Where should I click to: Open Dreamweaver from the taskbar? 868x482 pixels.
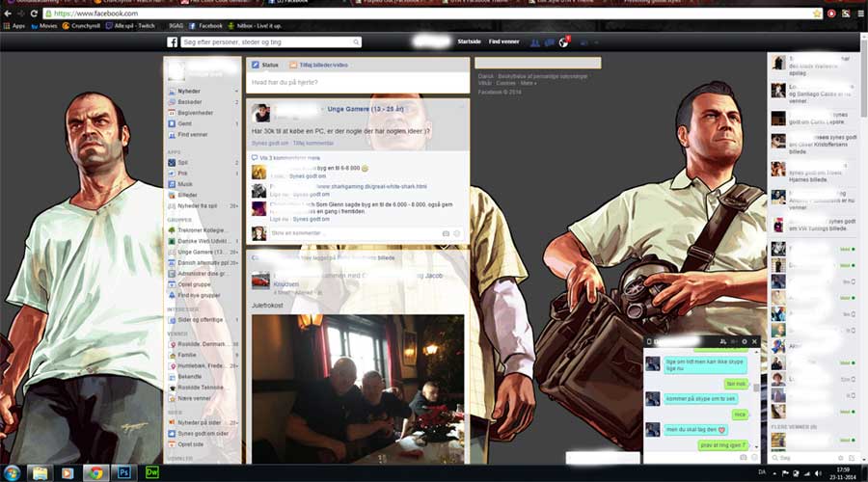coord(151,472)
